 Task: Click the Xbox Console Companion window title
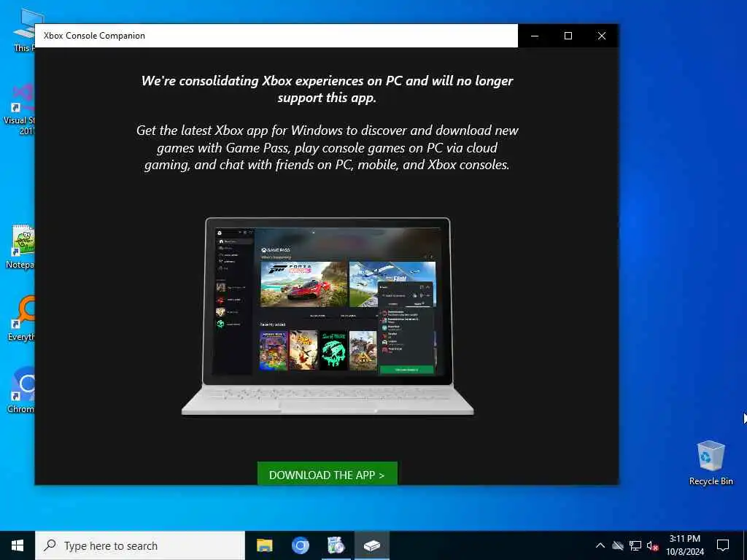pyautogui.click(x=94, y=36)
